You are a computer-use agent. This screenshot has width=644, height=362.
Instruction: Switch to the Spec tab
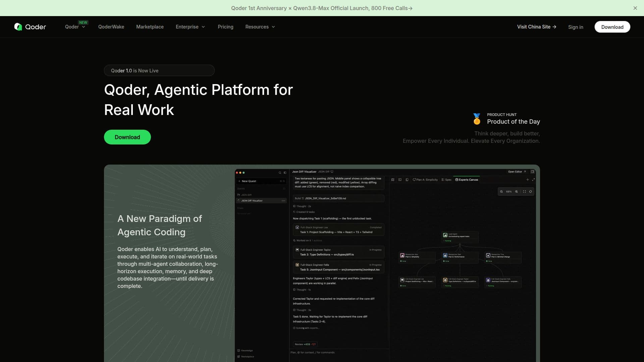tap(446, 180)
